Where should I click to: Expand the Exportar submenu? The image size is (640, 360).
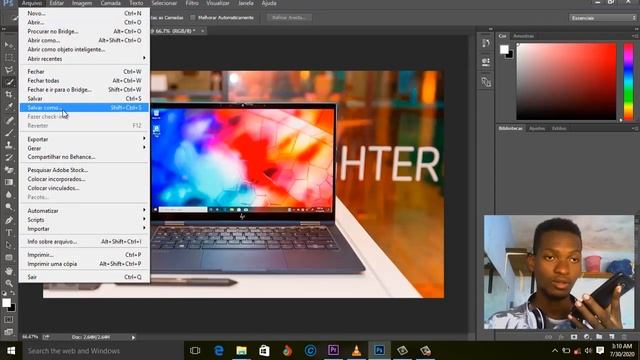[x=85, y=139]
